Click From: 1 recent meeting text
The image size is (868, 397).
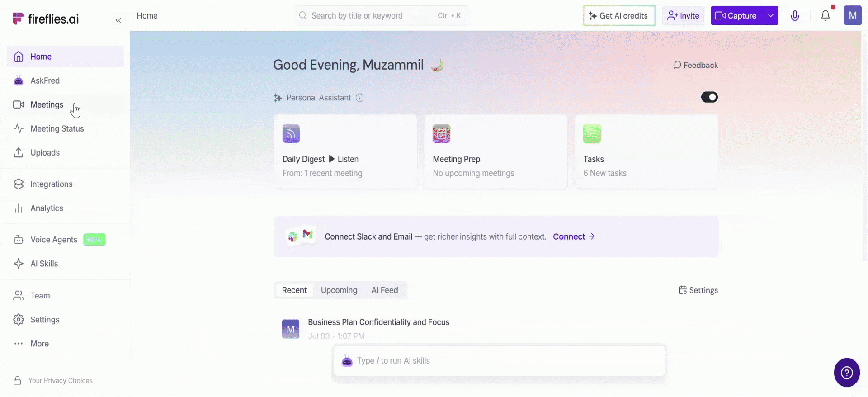(322, 173)
